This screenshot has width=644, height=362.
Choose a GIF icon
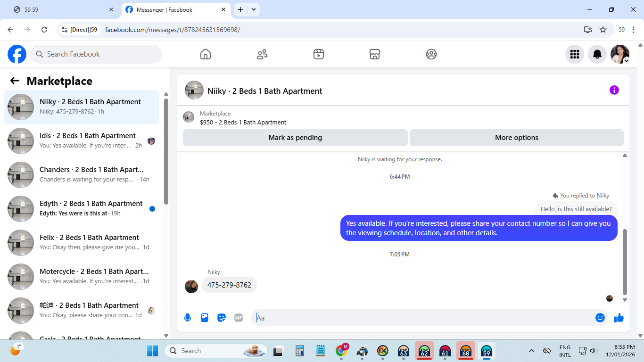coord(239,318)
